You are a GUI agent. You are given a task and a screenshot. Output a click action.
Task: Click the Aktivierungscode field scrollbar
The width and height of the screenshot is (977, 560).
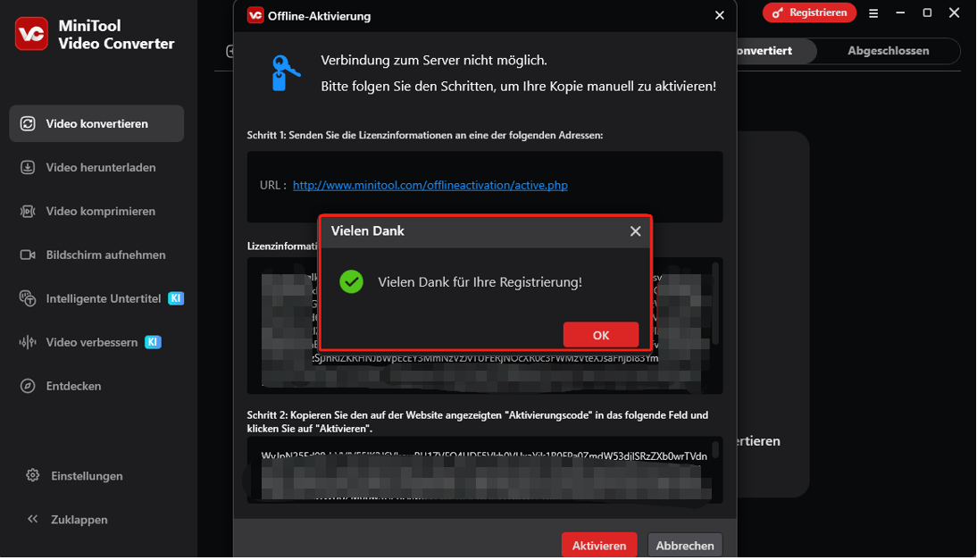point(715,449)
